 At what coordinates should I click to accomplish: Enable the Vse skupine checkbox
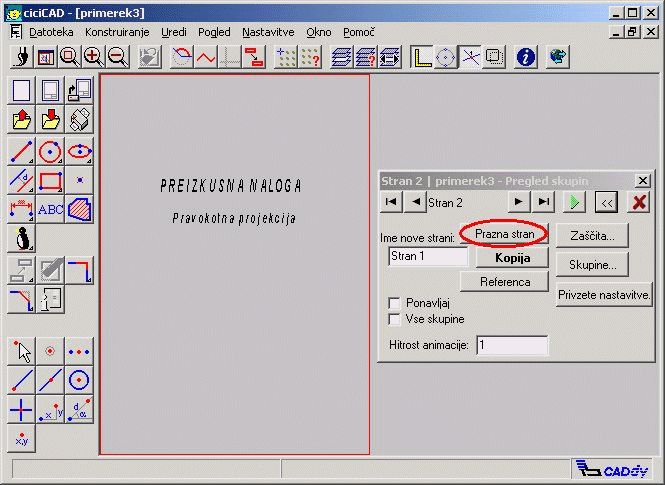click(394, 319)
